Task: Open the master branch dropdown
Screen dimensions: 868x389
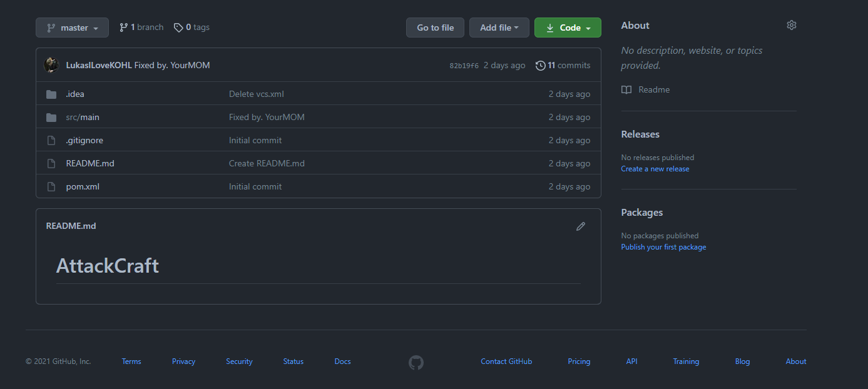Action: [x=72, y=28]
